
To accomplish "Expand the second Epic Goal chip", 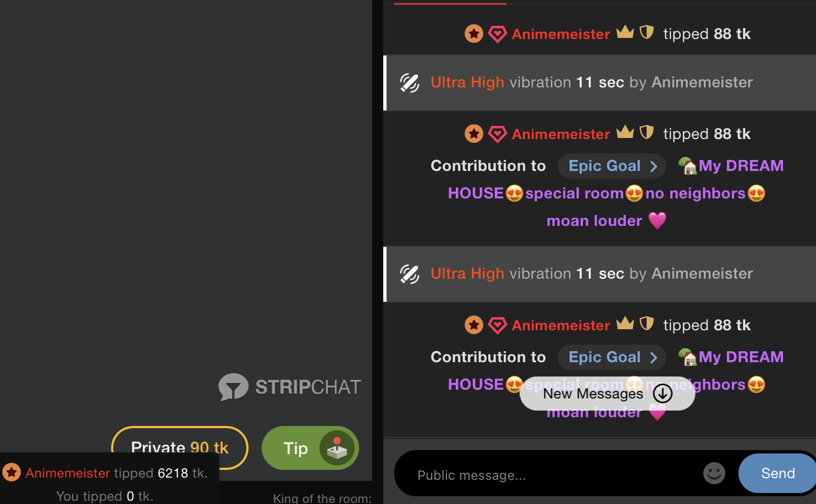I will (x=611, y=357).
